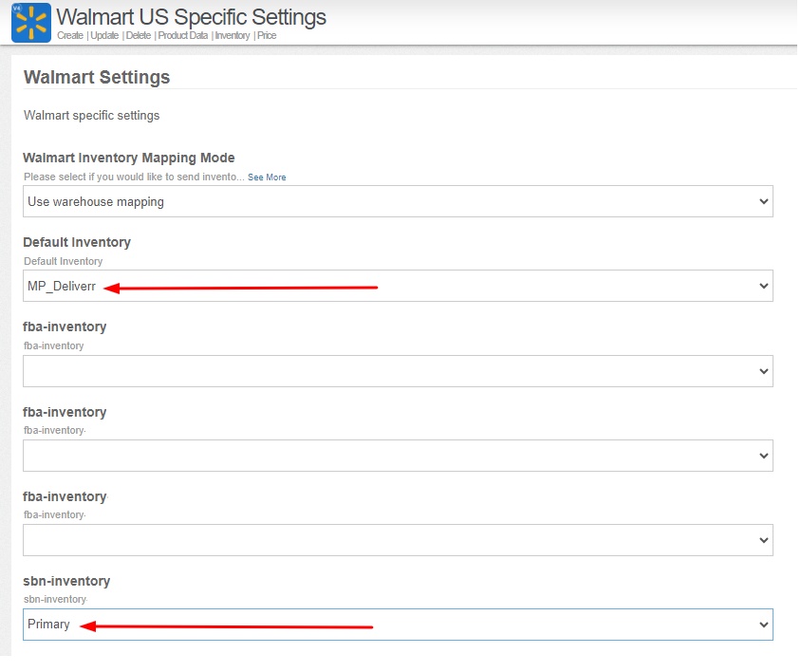Viewport: 801px width, 672px height.
Task: Click the Walmart spark logo icon
Action: tap(31, 23)
